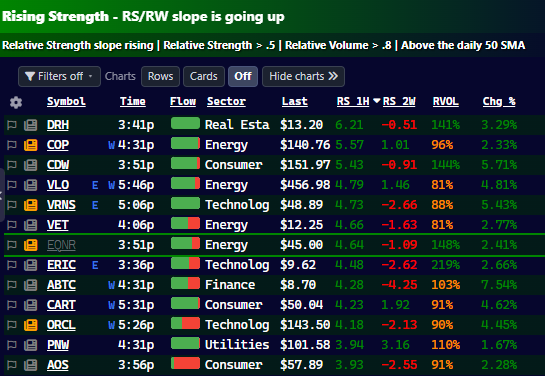The image size is (545, 376).
Task: Click the flow bar for VET
Action: coord(185,223)
